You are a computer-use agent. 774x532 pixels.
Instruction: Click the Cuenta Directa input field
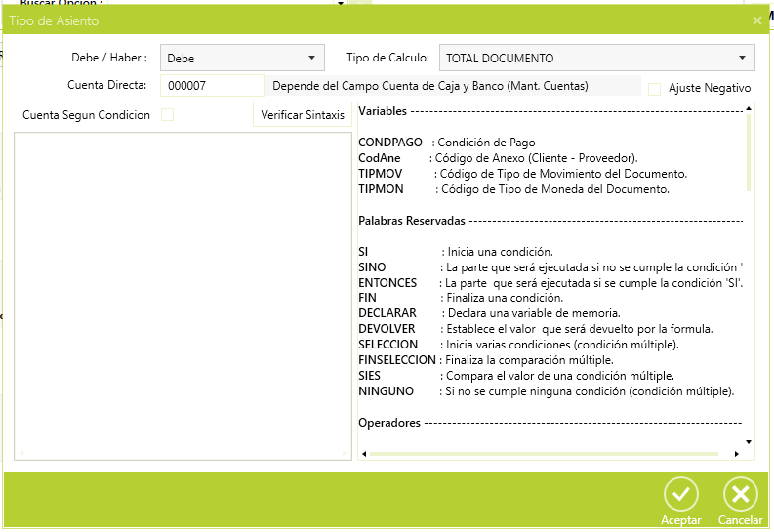212,85
